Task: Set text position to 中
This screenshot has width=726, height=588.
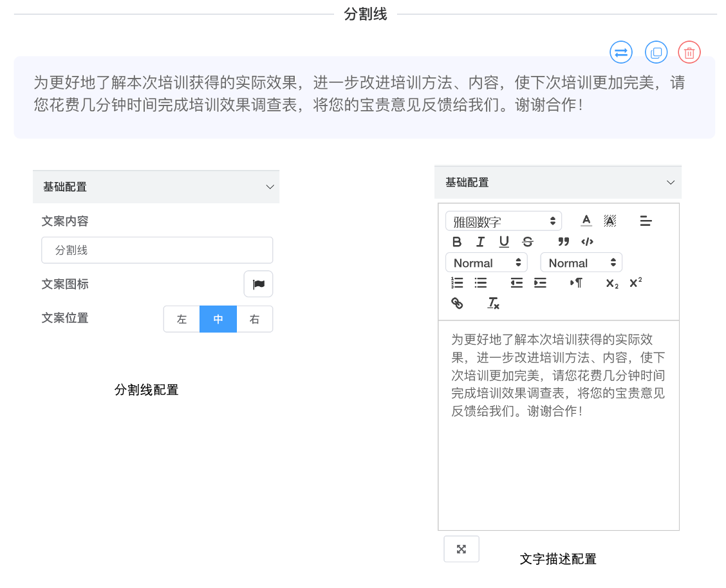Action: pyautogui.click(x=218, y=319)
